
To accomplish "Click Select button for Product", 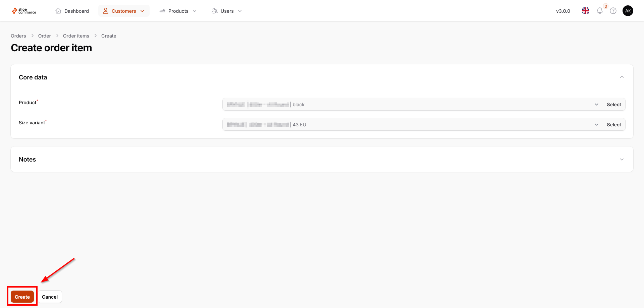I will pyautogui.click(x=614, y=104).
